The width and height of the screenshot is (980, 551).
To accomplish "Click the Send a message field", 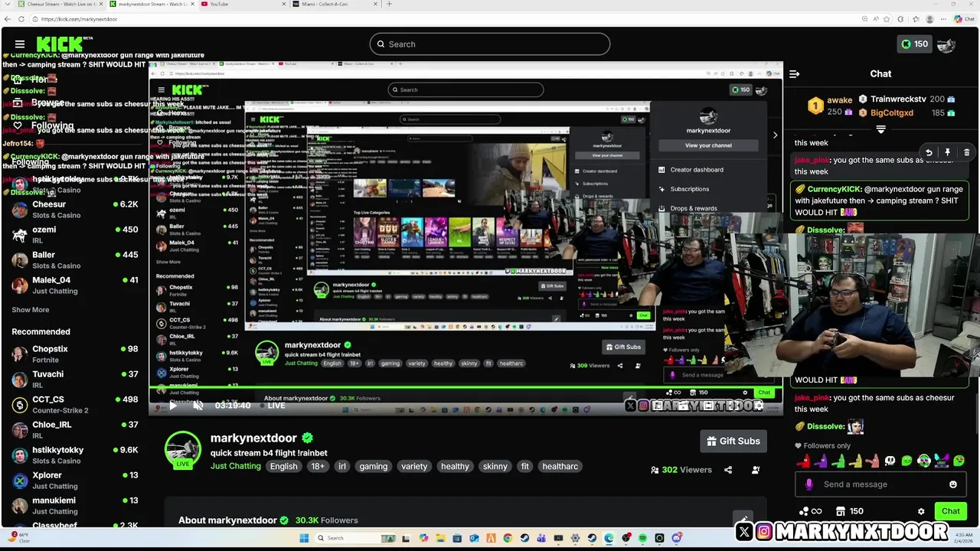I will pos(880,484).
